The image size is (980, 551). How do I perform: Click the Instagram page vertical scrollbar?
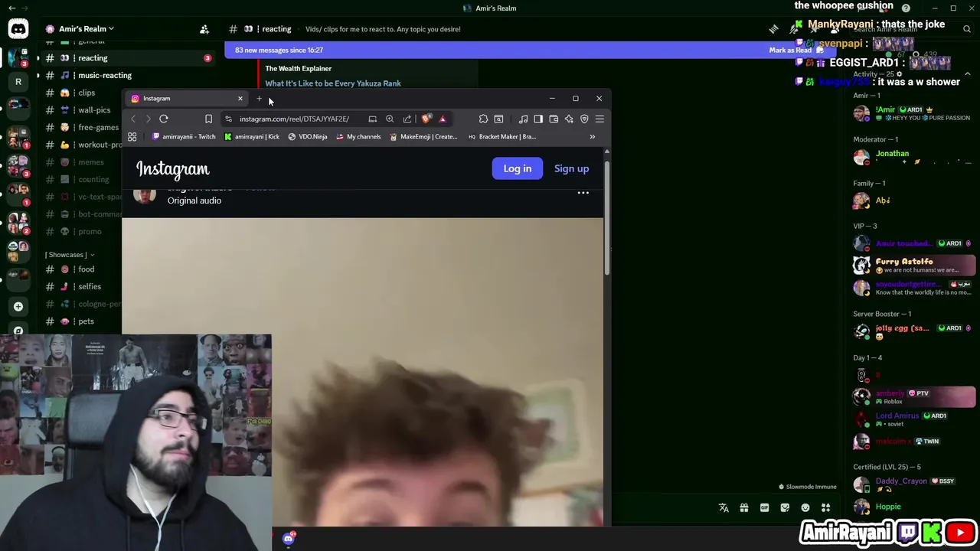pos(607,217)
